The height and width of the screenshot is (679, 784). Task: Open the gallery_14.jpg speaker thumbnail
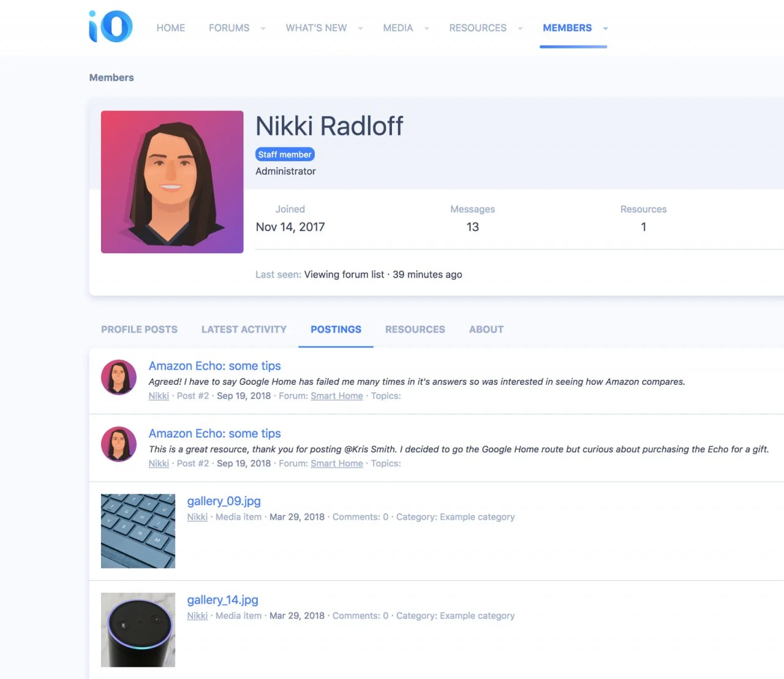138,629
